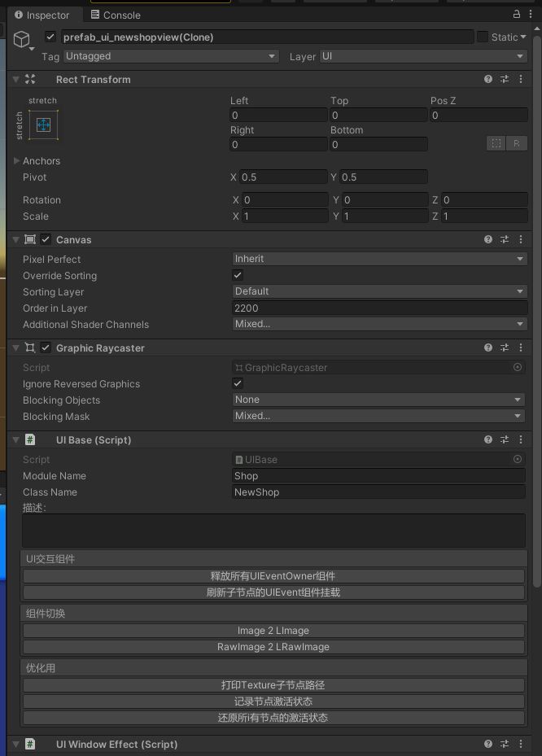Viewport: 542px width, 756px height.
Task: Open Canvas preset settings icon
Action: 505,239
